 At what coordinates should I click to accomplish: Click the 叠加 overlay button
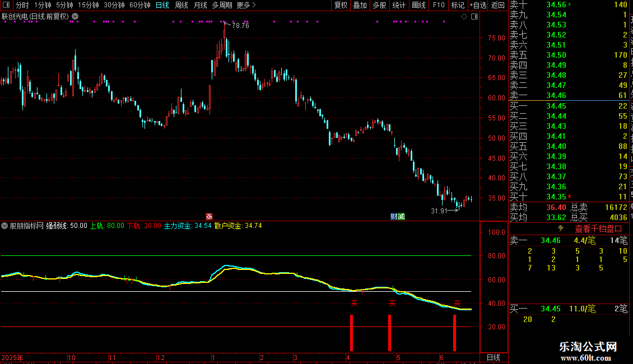[x=360, y=5]
